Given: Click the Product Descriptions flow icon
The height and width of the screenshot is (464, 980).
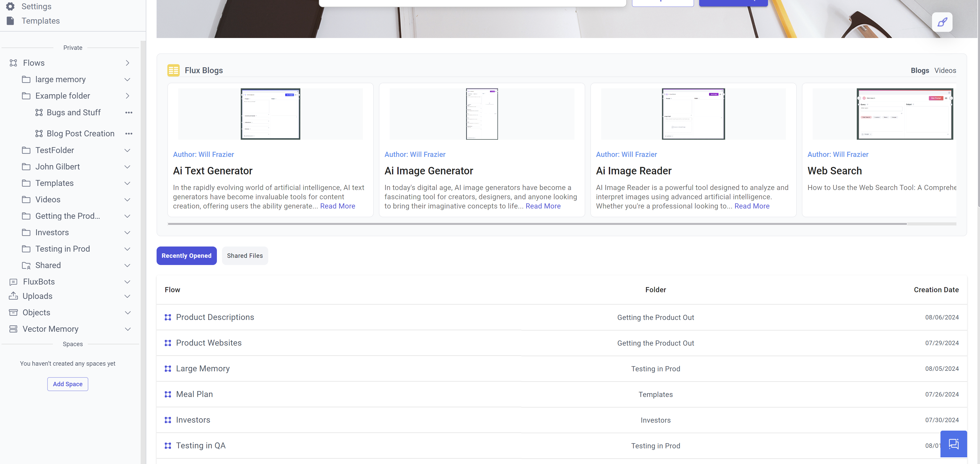Looking at the screenshot, I should tap(168, 317).
